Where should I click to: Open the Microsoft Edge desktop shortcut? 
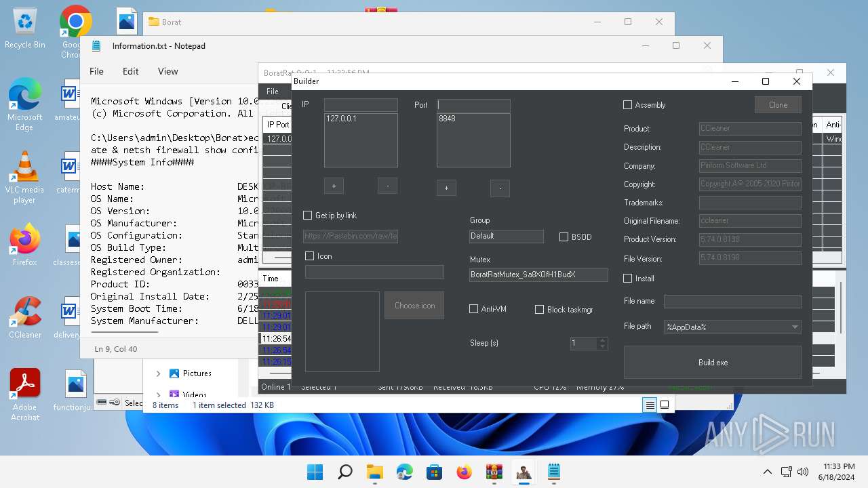pyautogui.click(x=25, y=105)
